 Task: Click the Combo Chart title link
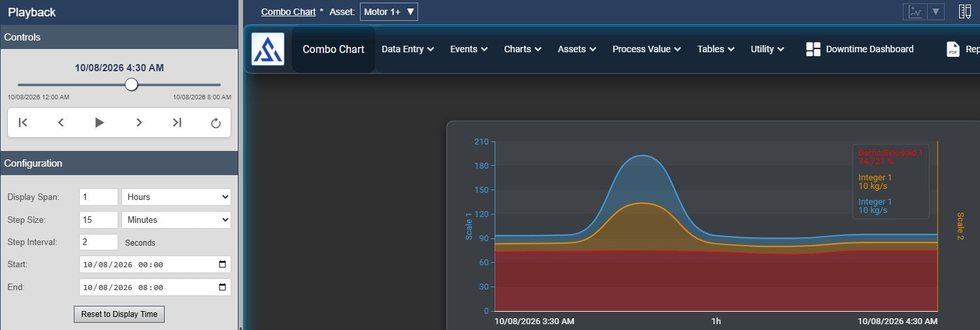click(x=288, y=12)
